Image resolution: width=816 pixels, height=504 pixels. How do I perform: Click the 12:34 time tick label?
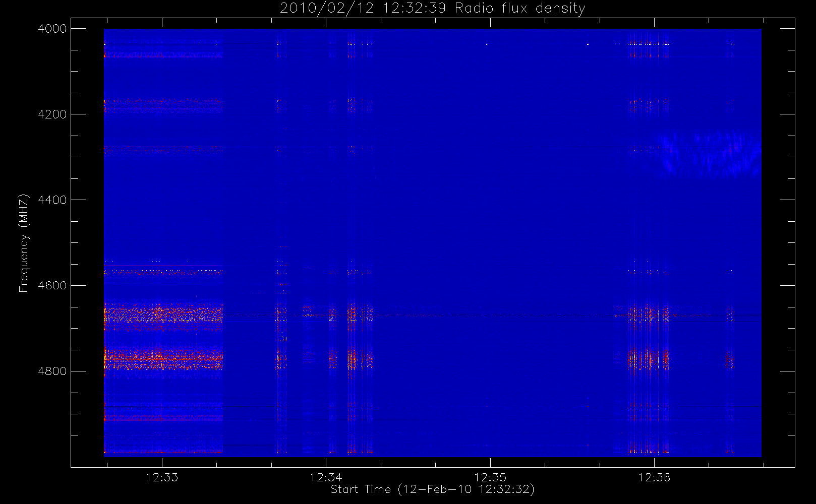pos(326,477)
